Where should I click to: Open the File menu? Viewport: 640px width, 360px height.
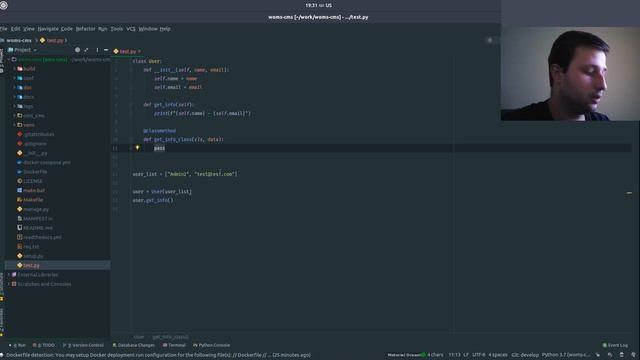coord(4,29)
